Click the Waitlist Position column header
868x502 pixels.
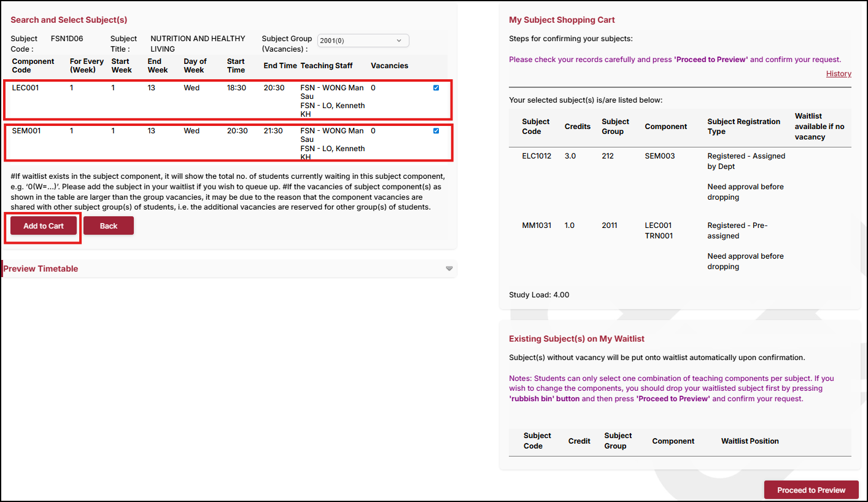click(x=750, y=441)
